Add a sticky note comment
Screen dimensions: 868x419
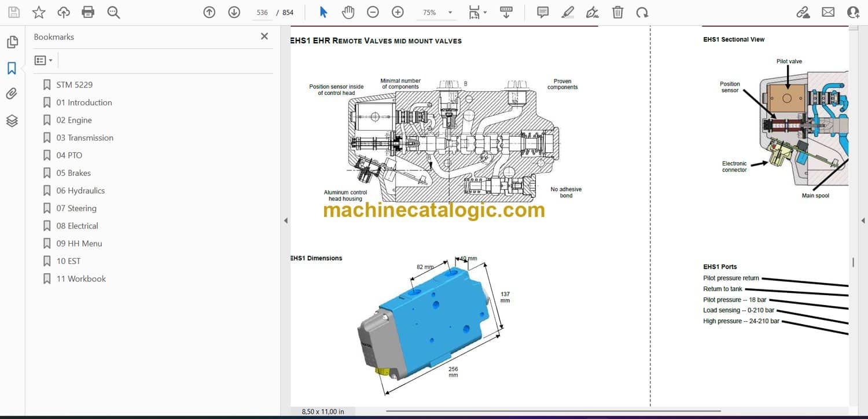coord(542,12)
